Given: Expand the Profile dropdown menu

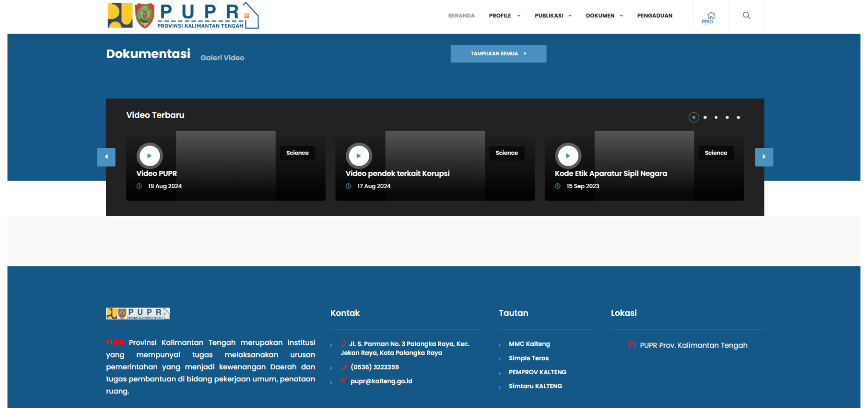Looking at the screenshot, I should (504, 16).
